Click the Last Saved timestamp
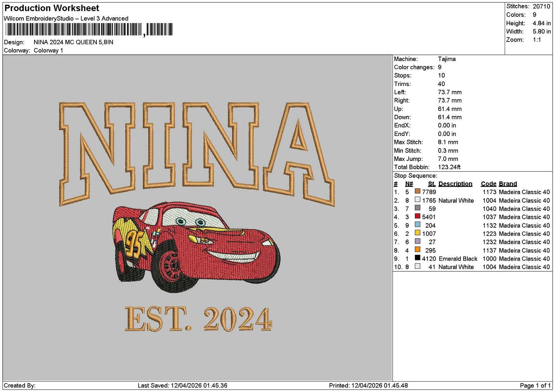This screenshot has height=392, width=555. pos(182,385)
